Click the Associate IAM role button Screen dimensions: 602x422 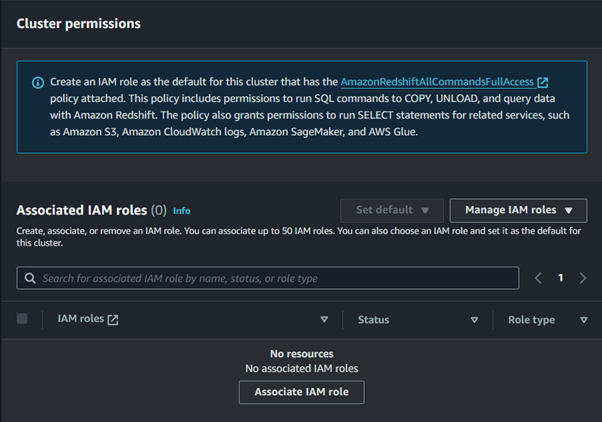(x=301, y=392)
